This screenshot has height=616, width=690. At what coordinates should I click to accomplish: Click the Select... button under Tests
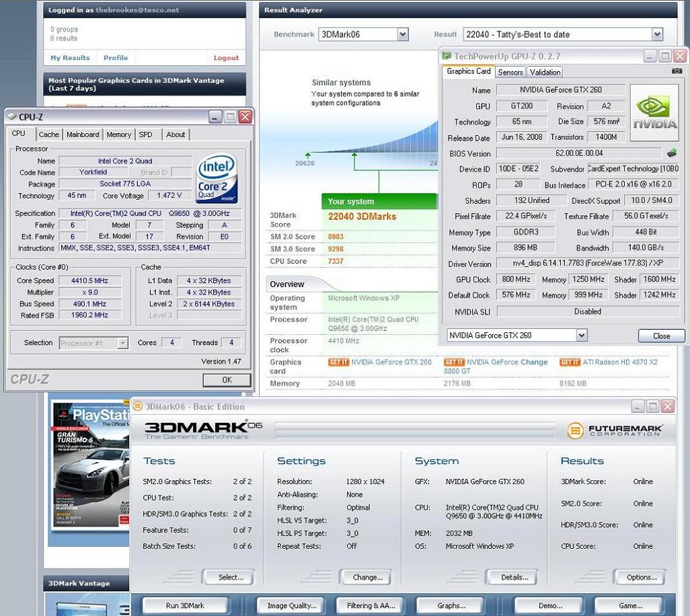pyautogui.click(x=227, y=577)
